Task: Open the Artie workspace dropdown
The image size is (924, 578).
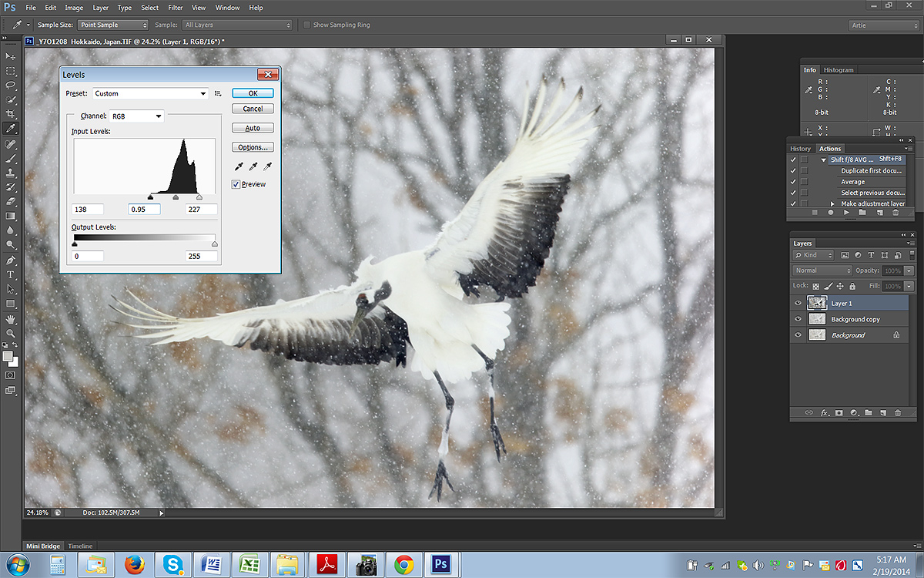Action: point(883,25)
